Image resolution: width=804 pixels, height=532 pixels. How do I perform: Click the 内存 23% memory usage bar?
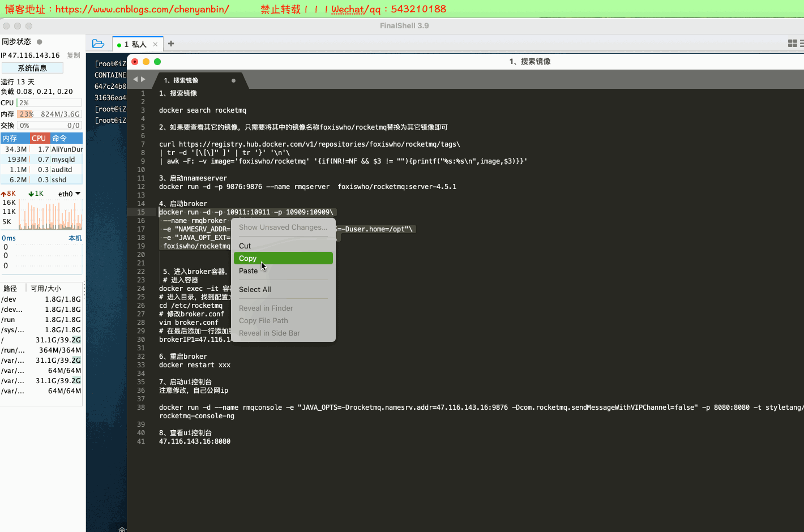49,114
